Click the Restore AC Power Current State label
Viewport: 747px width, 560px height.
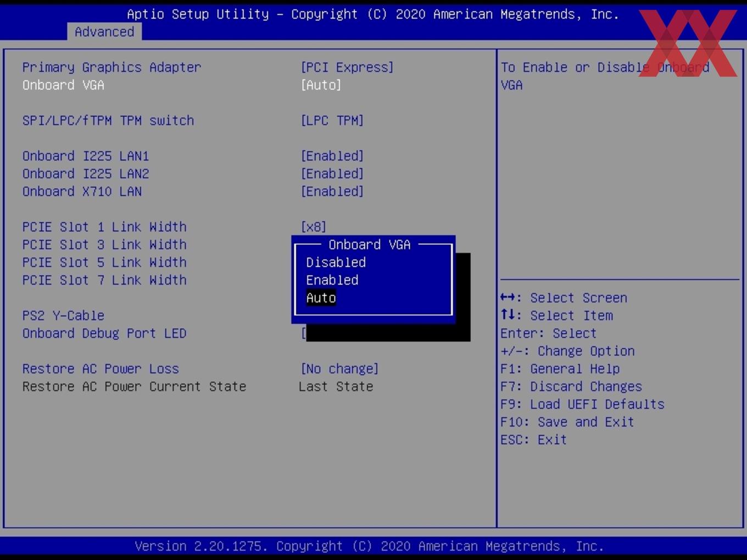pos(134,387)
